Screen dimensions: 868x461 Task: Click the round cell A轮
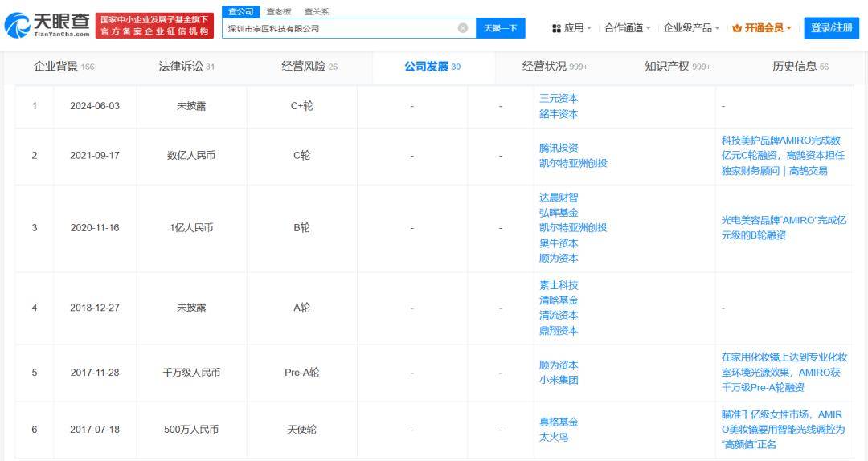pos(301,308)
